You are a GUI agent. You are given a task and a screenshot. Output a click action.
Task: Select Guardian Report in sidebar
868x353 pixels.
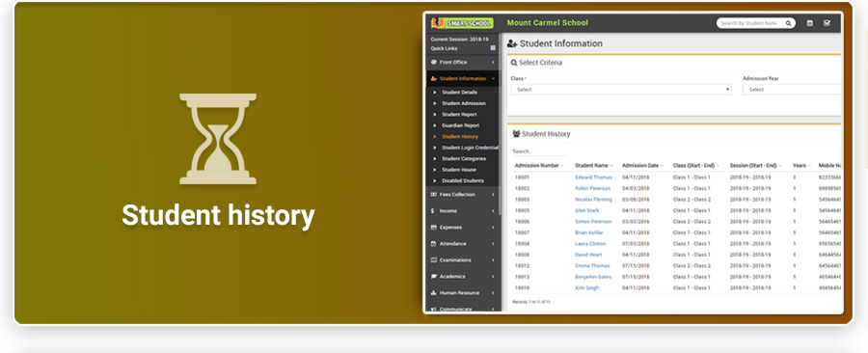461,125
